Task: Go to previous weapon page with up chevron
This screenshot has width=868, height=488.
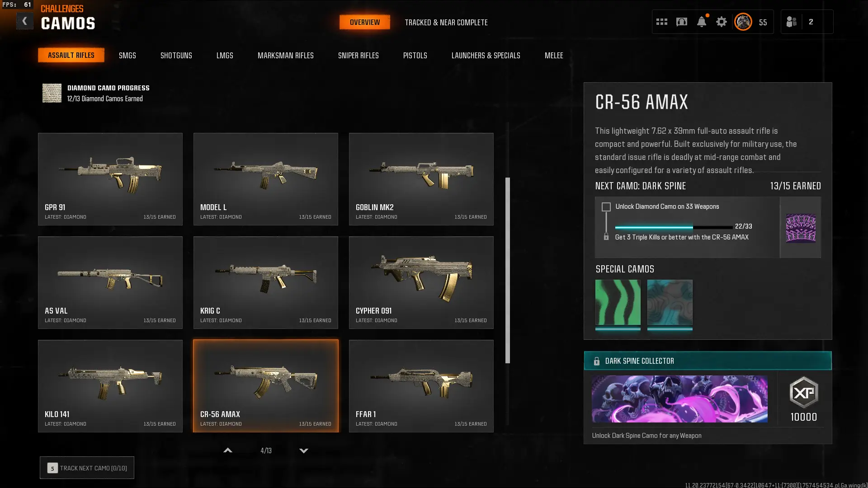Action: click(228, 450)
